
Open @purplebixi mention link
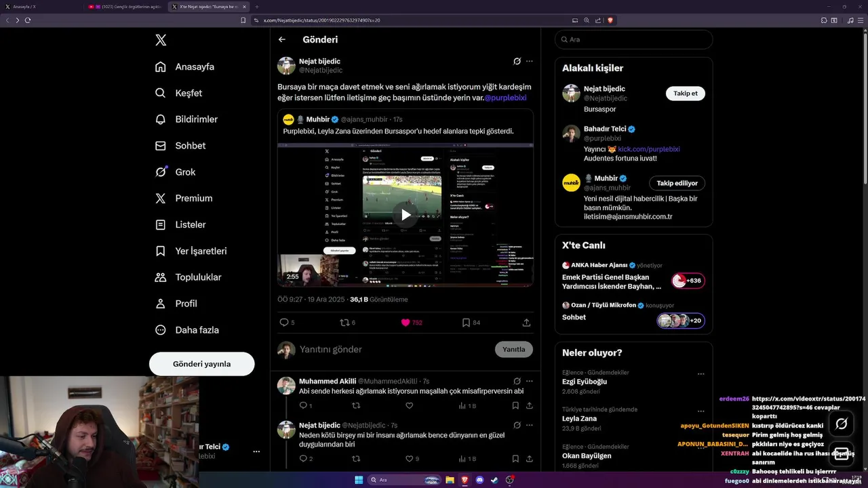click(x=505, y=98)
